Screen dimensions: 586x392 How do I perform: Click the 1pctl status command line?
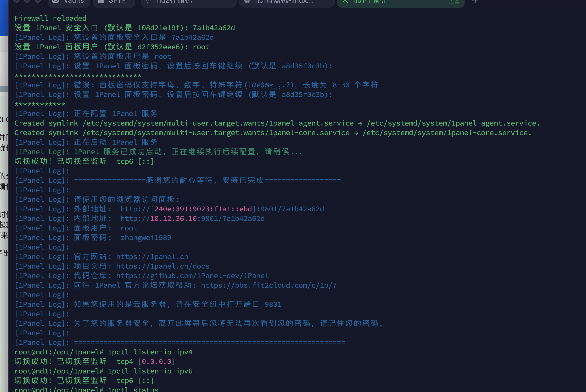pyautogui.click(x=133, y=389)
